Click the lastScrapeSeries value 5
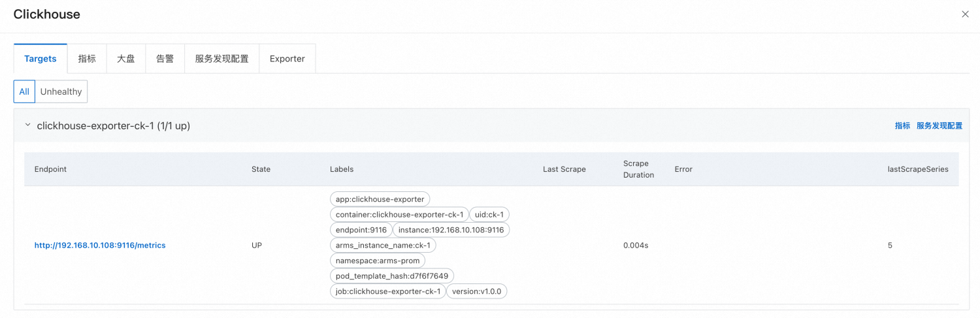 click(x=890, y=246)
